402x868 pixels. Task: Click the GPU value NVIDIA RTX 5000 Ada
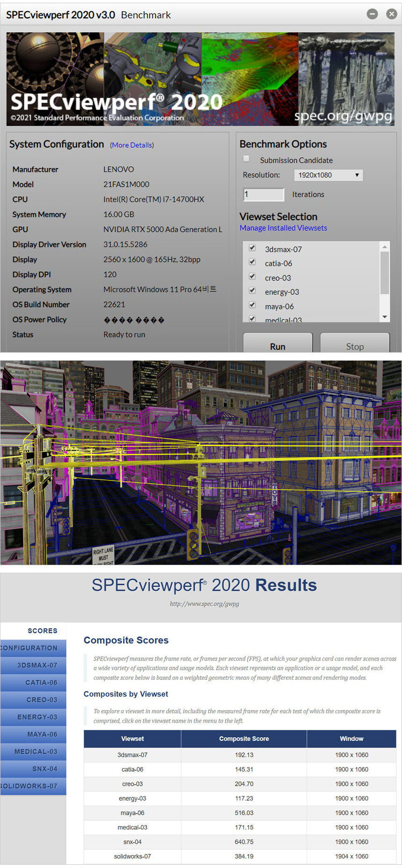(x=163, y=229)
